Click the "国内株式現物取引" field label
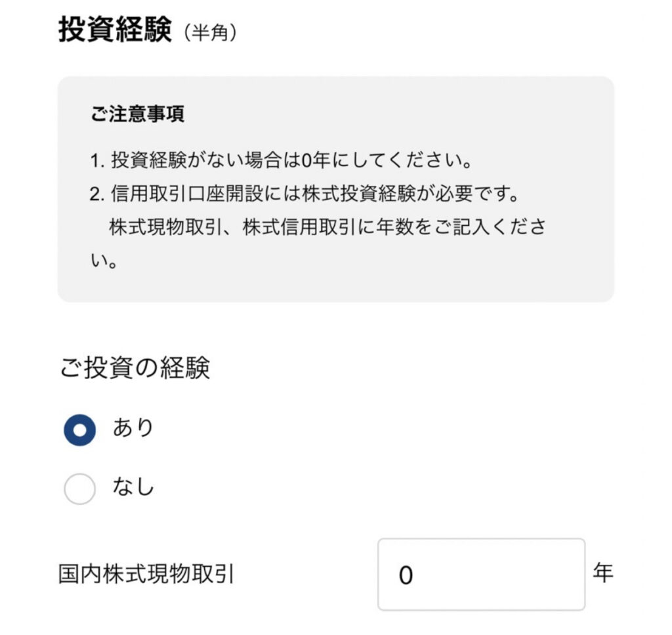The width and height of the screenshot is (672, 635). (147, 575)
